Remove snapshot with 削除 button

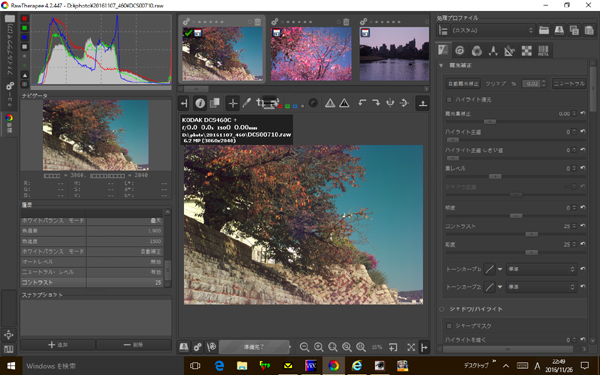134,345
